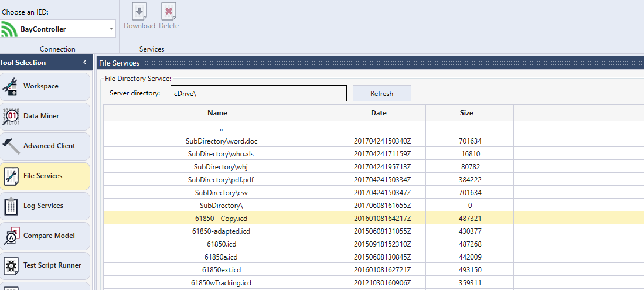Collapse the Tool Selection panel
This screenshot has width=644, height=290.
coord(84,63)
